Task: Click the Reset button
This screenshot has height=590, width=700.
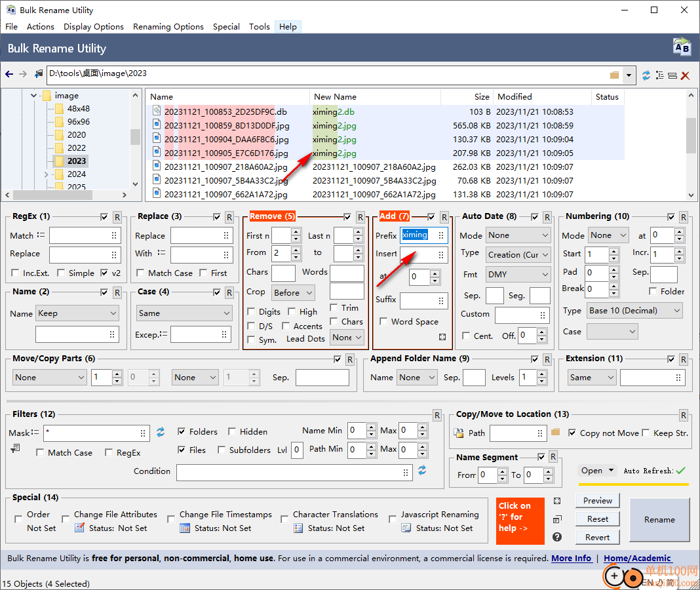Action: (597, 519)
